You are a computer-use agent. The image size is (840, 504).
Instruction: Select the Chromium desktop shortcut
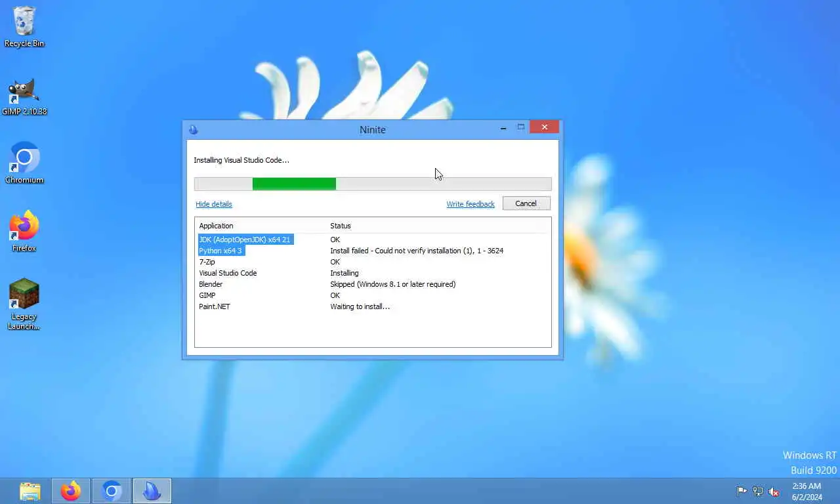tap(24, 163)
